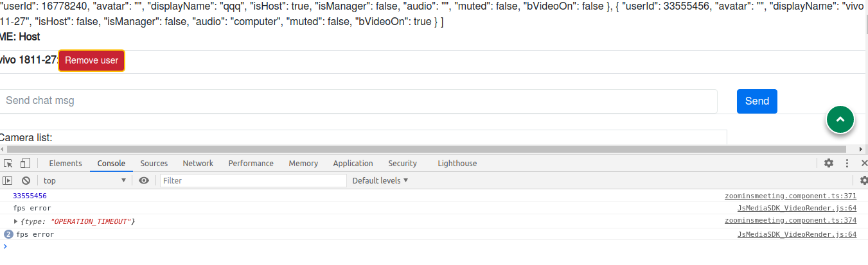Clear the console with the ban icon
The height and width of the screenshot is (265, 868).
pos(26,181)
